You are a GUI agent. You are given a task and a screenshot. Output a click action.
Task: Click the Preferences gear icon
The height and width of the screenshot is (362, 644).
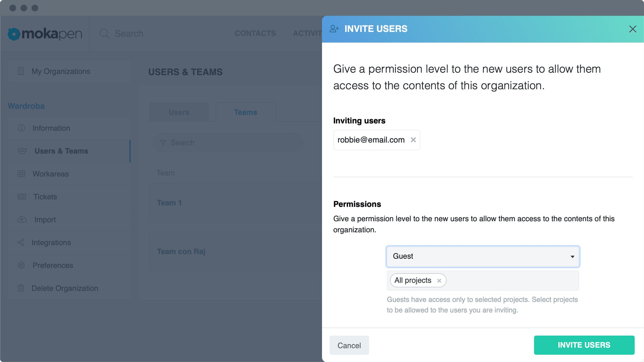pos(21,265)
